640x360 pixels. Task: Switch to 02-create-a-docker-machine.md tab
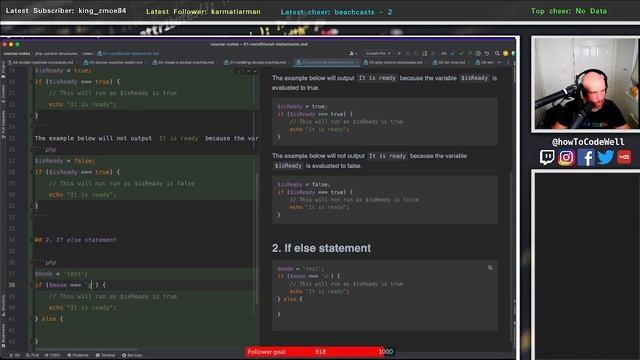click(x=184, y=62)
